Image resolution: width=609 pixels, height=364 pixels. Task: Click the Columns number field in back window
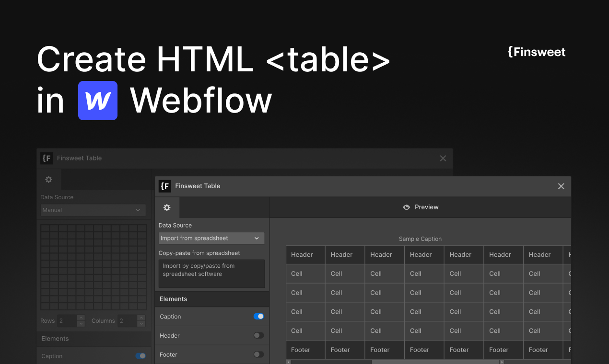tap(127, 321)
